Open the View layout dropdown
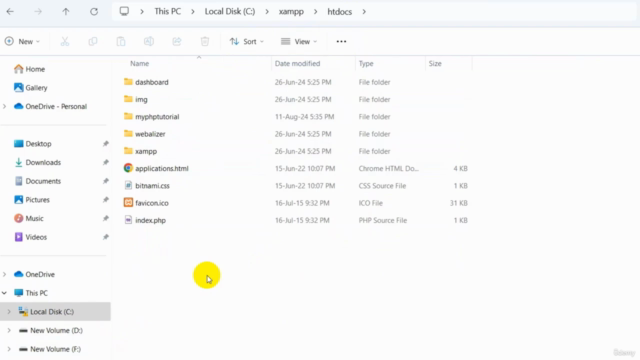Screen dimensions: 640x360 click(x=299, y=41)
